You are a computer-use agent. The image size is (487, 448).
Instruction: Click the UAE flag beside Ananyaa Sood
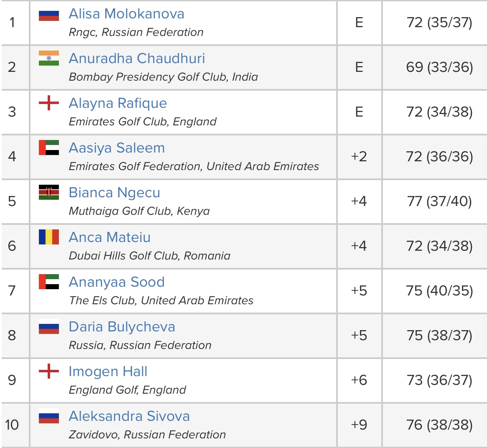[49, 282]
